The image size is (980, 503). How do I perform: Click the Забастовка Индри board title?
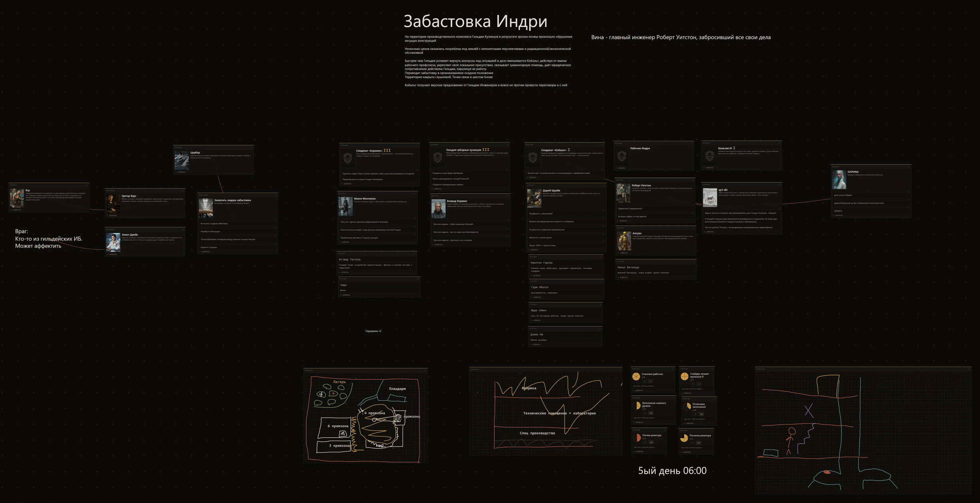click(476, 21)
